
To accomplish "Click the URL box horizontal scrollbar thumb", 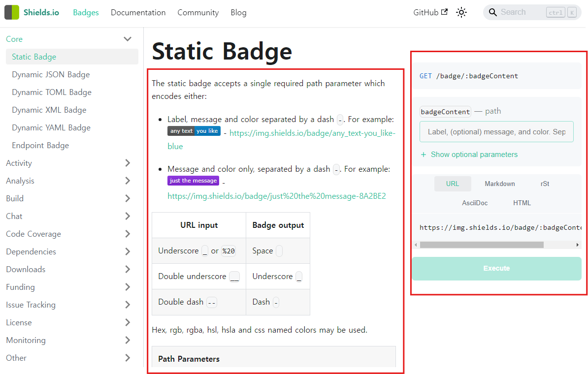I will pos(482,245).
